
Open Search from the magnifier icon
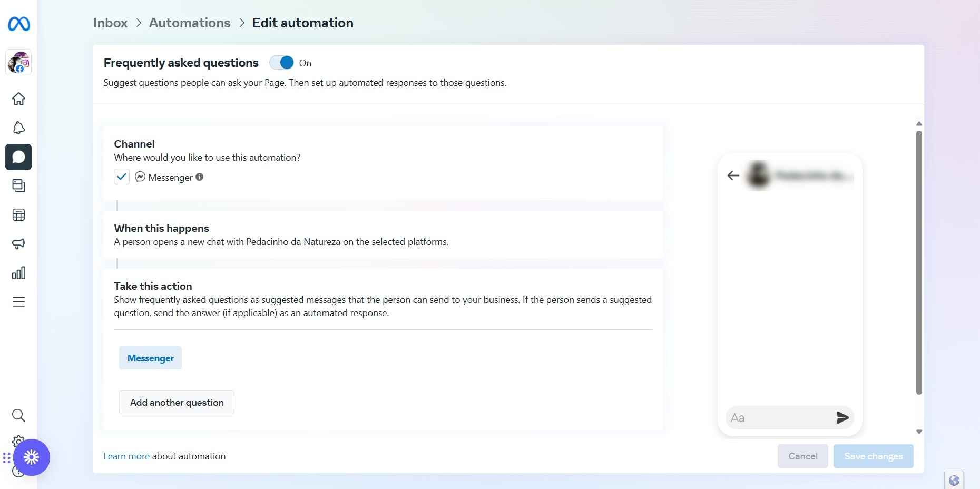coord(18,415)
